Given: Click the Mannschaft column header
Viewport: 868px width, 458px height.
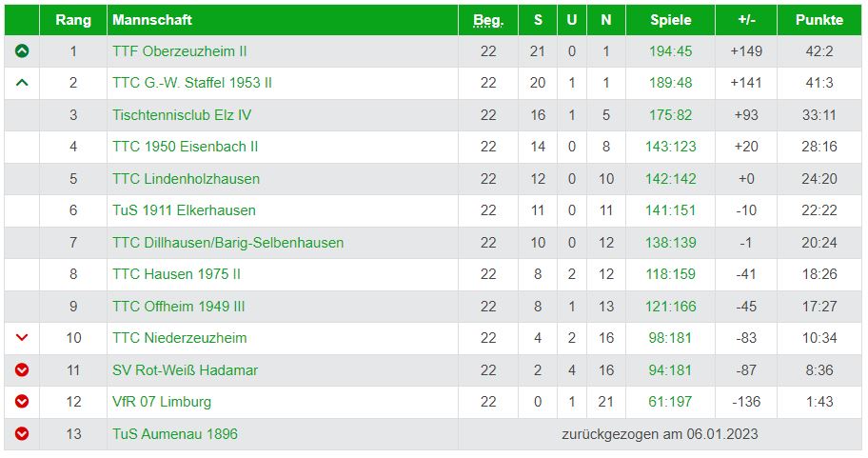Looking at the screenshot, I should [x=152, y=20].
